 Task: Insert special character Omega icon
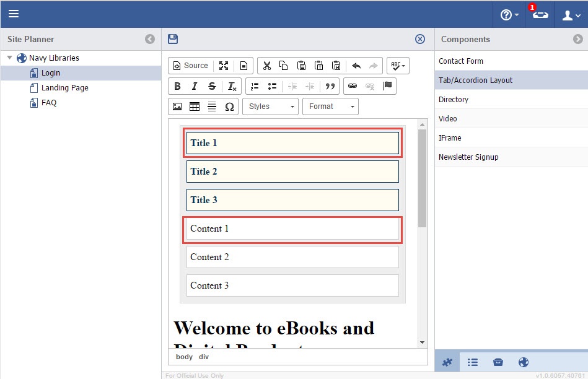229,107
